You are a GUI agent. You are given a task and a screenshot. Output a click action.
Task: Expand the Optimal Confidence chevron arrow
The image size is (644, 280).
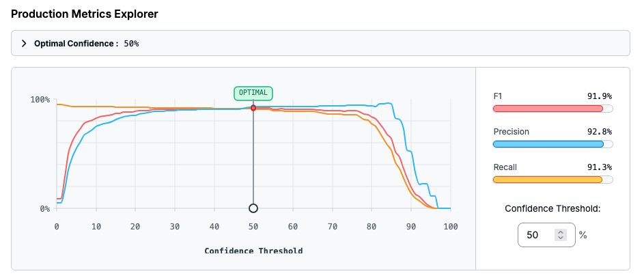25,43
